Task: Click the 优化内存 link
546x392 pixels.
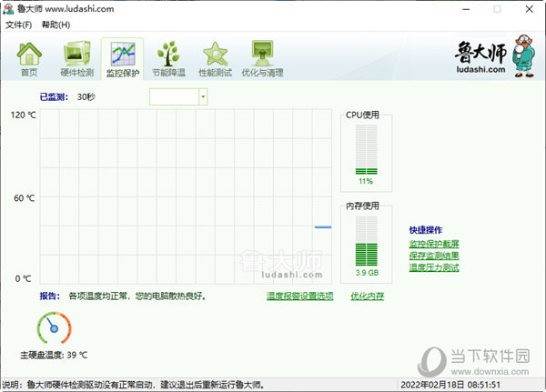Action: [x=368, y=296]
